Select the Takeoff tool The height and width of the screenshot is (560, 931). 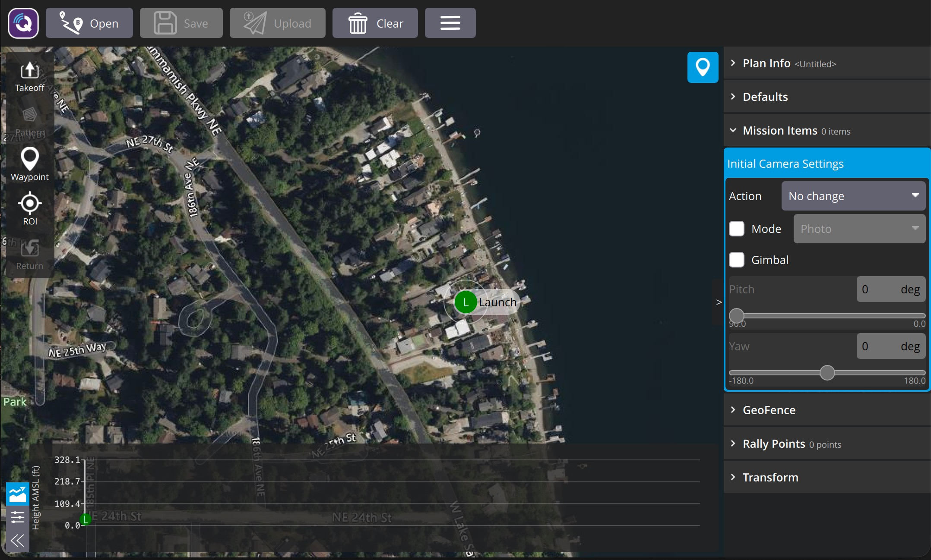[29, 76]
